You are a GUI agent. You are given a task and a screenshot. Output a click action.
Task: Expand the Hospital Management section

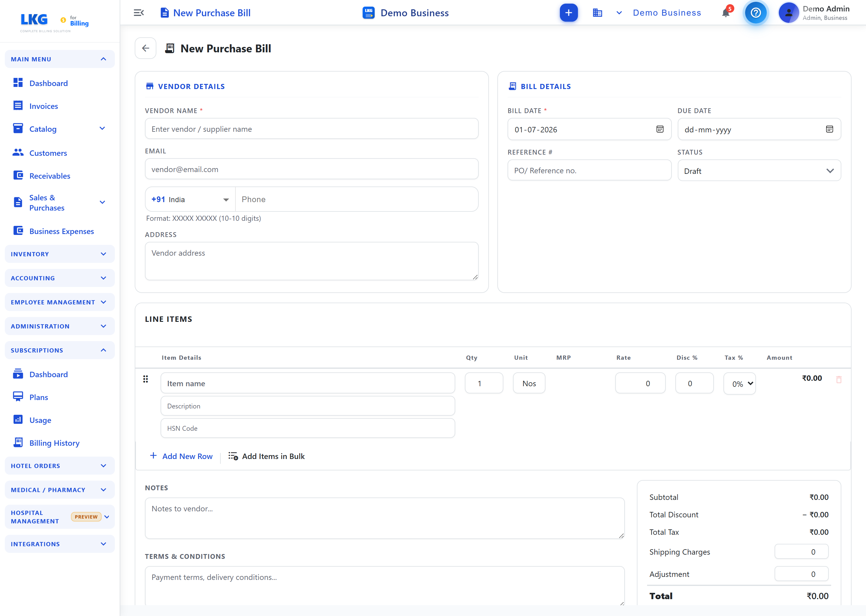click(60, 517)
